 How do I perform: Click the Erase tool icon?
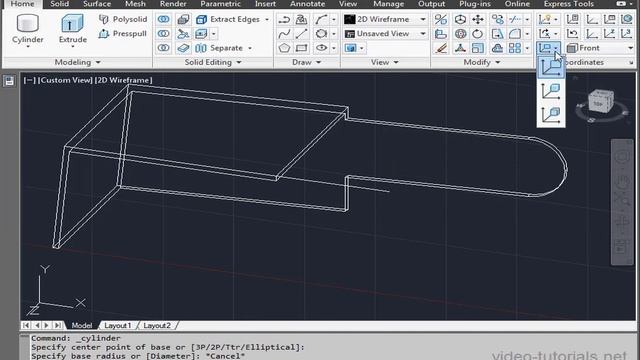[x=441, y=48]
